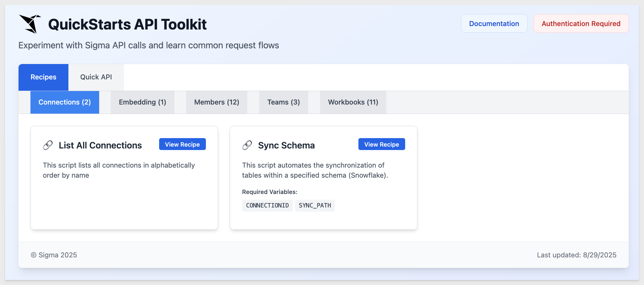Click the CONNECTIONID variable chip
644x285 pixels.
267,206
